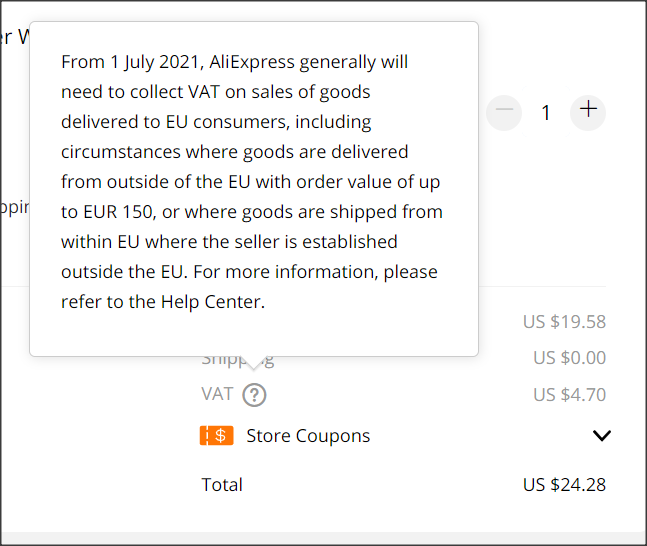The image size is (647, 546).
Task: Expand the Store Coupons chevron
Action: click(602, 435)
